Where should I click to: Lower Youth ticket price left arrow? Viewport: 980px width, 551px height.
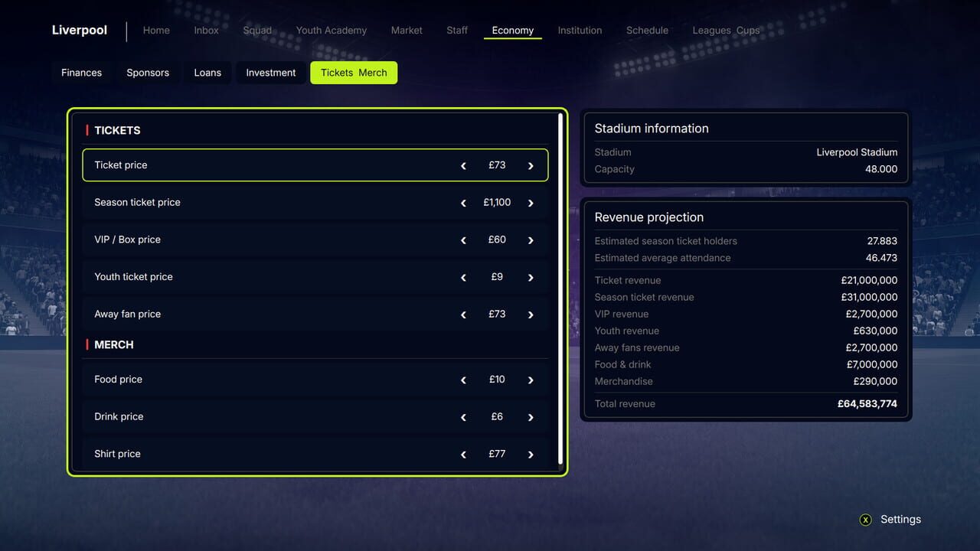pos(463,277)
